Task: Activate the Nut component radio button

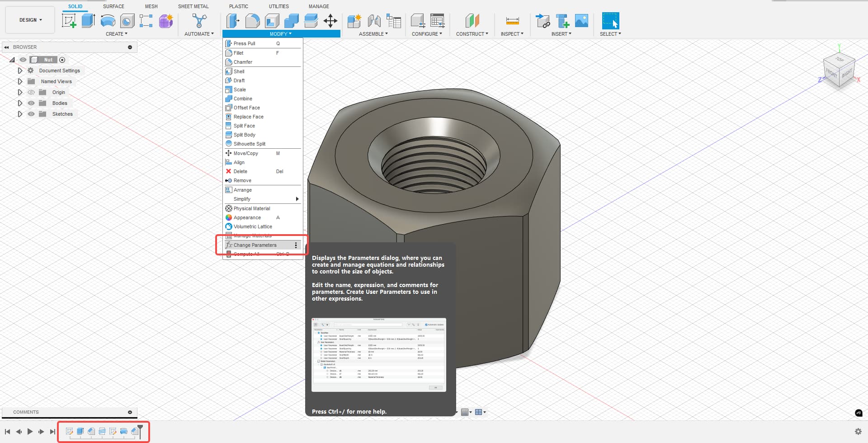Action: click(x=62, y=60)
